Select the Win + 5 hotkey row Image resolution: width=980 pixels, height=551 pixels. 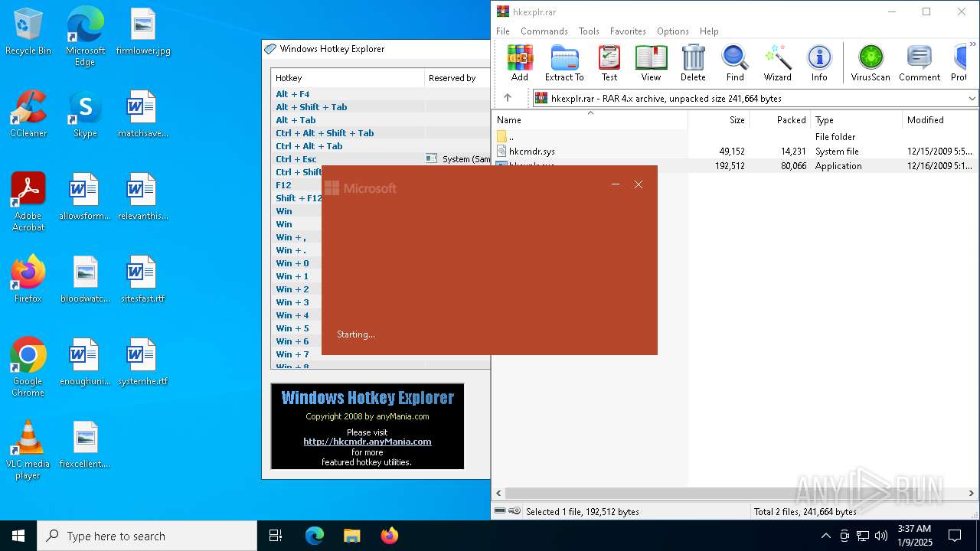point(297,328)
